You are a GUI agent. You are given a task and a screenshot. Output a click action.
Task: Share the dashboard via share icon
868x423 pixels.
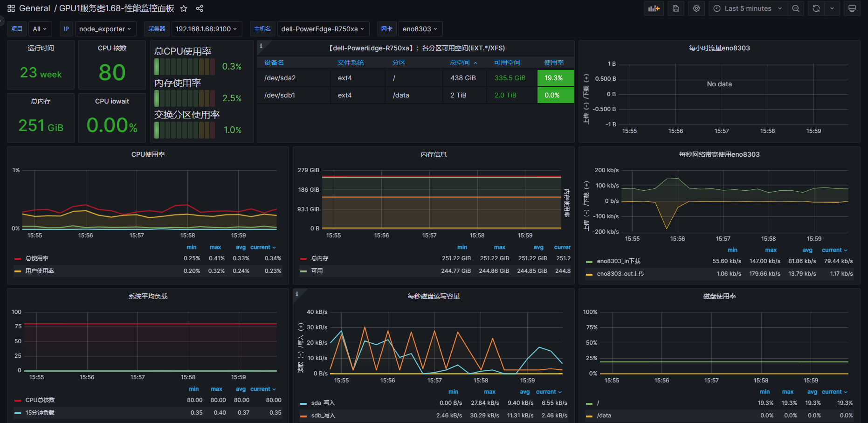tap(200, 8)
